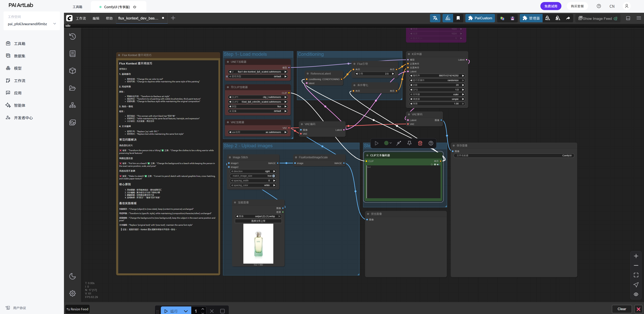
Task: Click the perfume bottle image preview
Action: (x=258, y=243)
